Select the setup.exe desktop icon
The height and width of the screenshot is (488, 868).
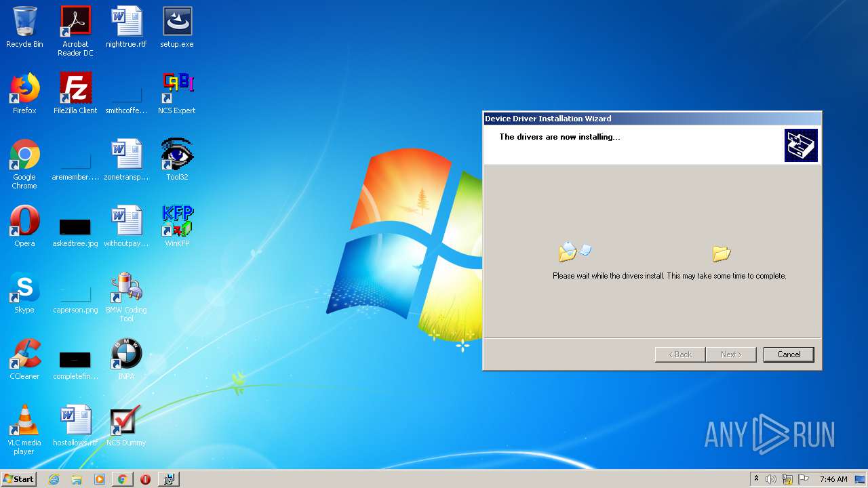(x=177, y=27)
